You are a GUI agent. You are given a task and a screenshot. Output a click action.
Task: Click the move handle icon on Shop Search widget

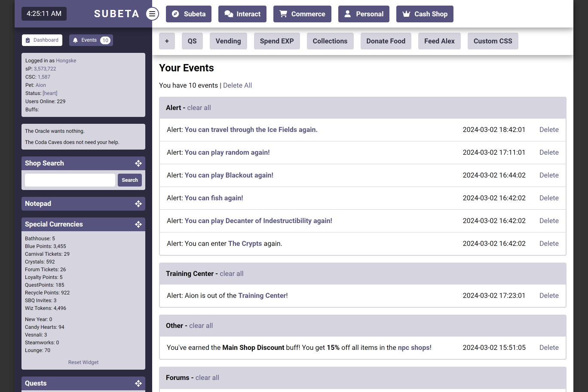click(138, 163)
